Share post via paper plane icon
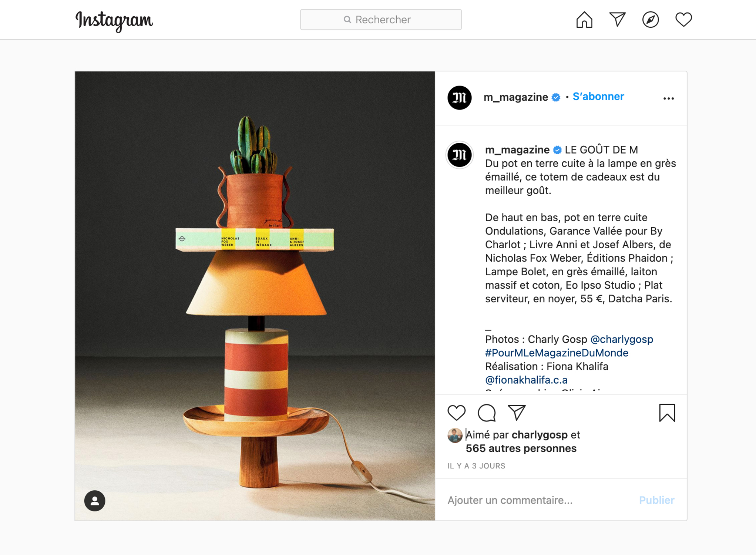Viewport: 756px width, 555px height. (517, 413)
